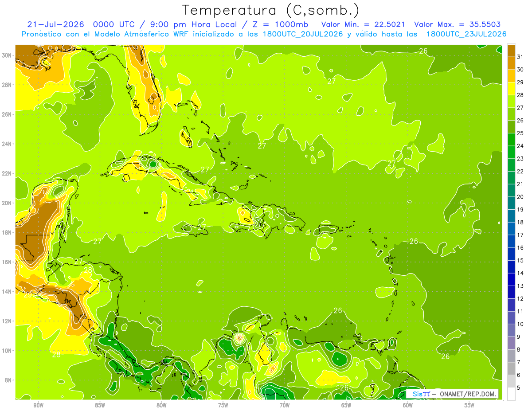Viewport: 532px width, 411px height.
Task: Click the "18N" latitude axis label
Action: coord(8,232)
